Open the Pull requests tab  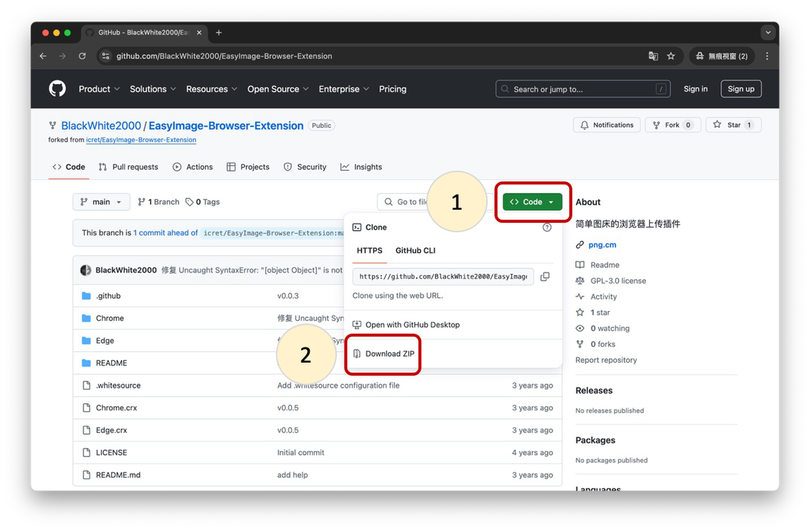[128, 167]
